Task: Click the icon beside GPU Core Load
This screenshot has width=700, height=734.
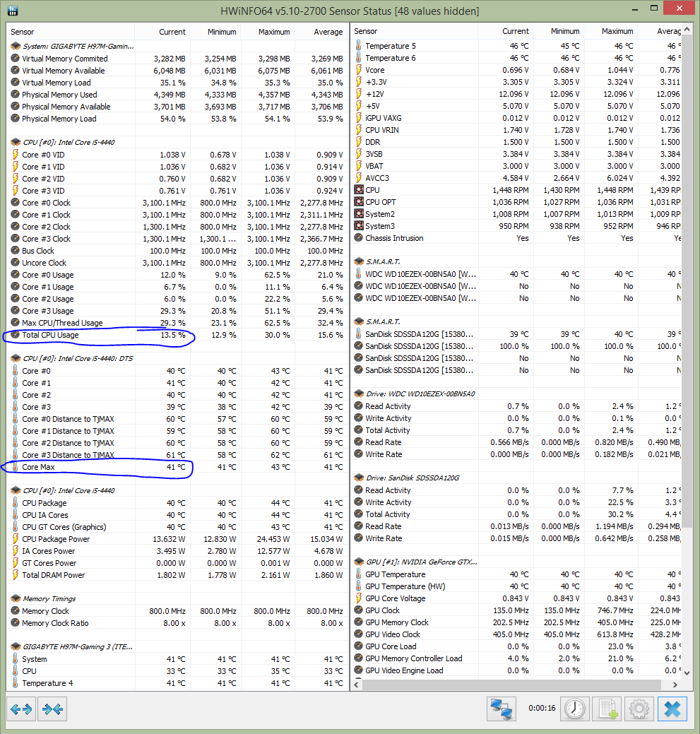Action: coord(358,646)
